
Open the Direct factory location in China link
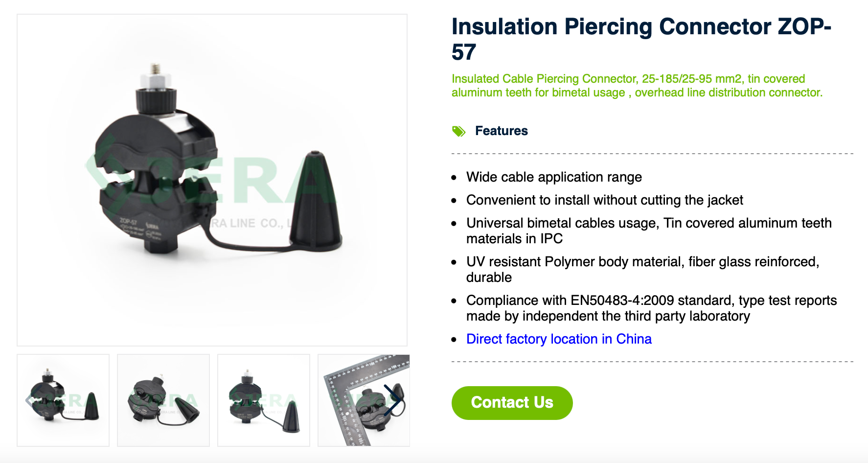pos(559,339)
